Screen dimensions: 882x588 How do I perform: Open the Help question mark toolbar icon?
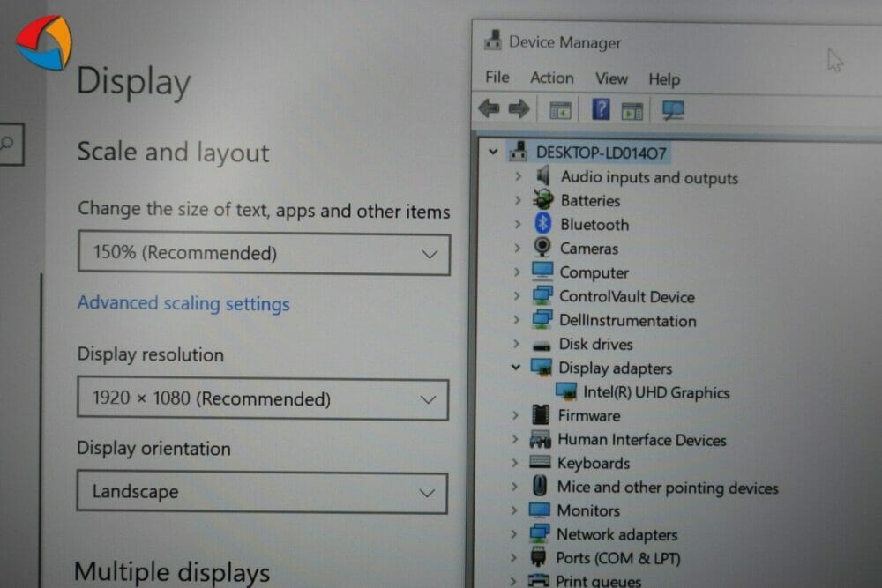601,109
